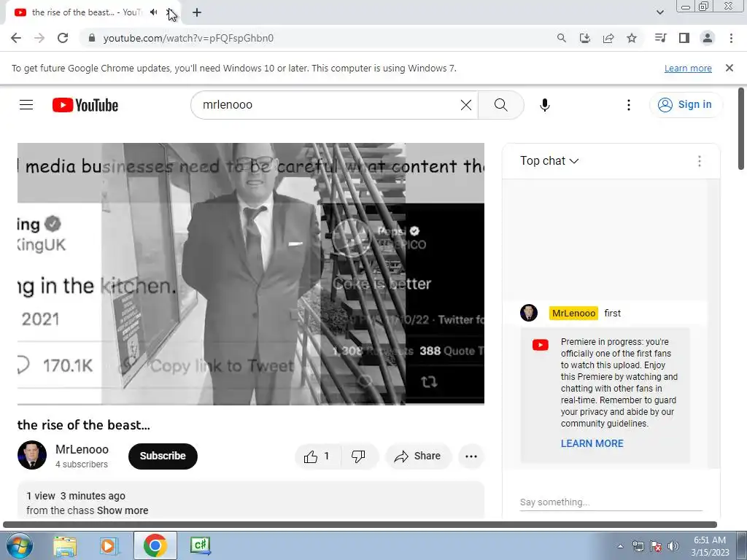Toggle the Chrome side panel icon
Viewport: 747px width, 560px height.
pyautogui.click(x=684, y=38)
